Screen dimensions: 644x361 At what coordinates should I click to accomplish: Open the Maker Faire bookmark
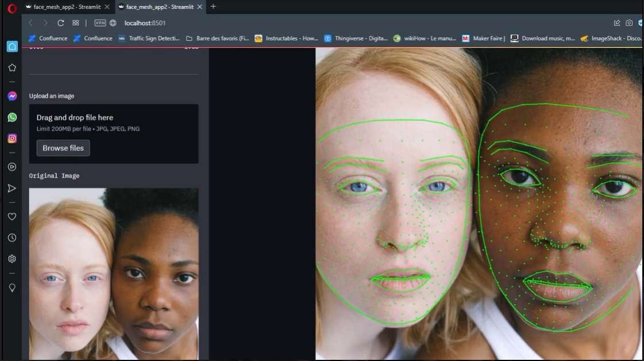pos(484,39)
